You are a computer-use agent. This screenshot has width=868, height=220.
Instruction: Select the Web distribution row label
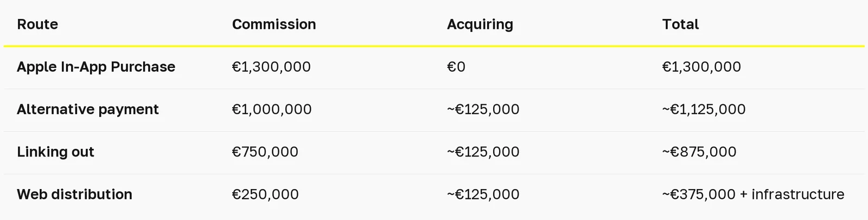point(74,194)
